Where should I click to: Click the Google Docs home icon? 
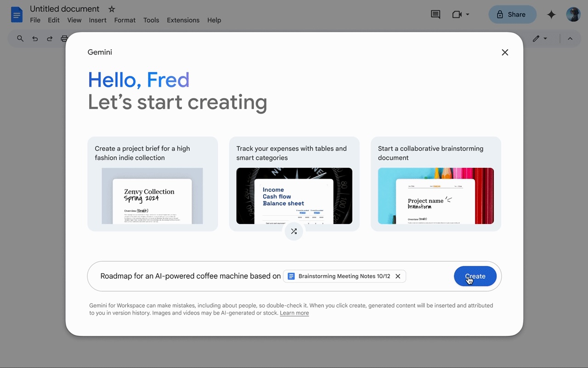click(17, 14)
